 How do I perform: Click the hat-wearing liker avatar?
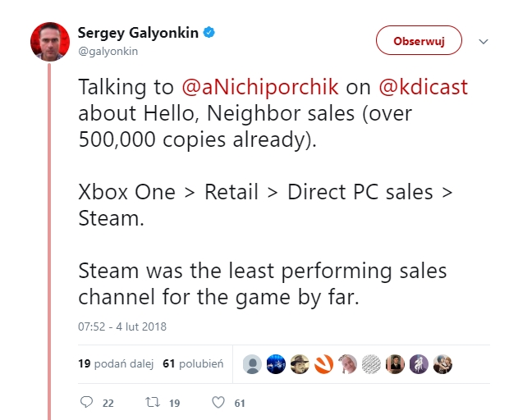300,364
